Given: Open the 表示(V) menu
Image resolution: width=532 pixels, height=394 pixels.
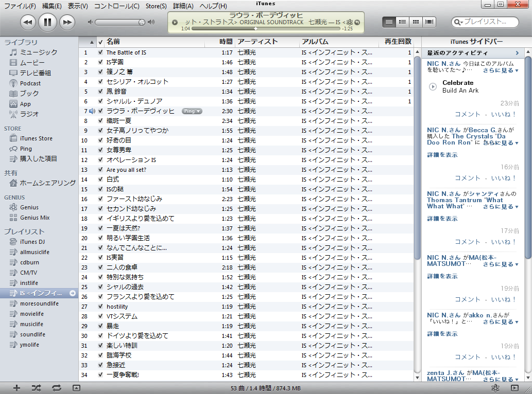Looking at the screenshot, I should [x=78, y=6].
